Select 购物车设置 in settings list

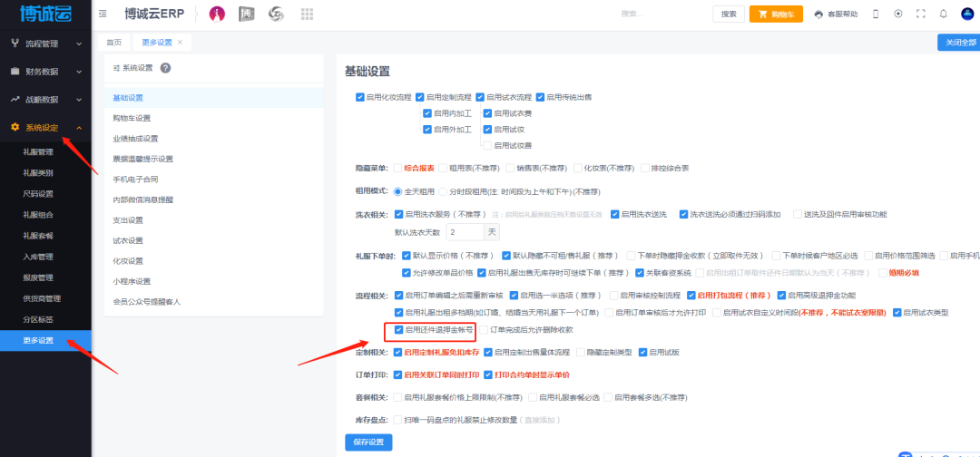point(214,118)
